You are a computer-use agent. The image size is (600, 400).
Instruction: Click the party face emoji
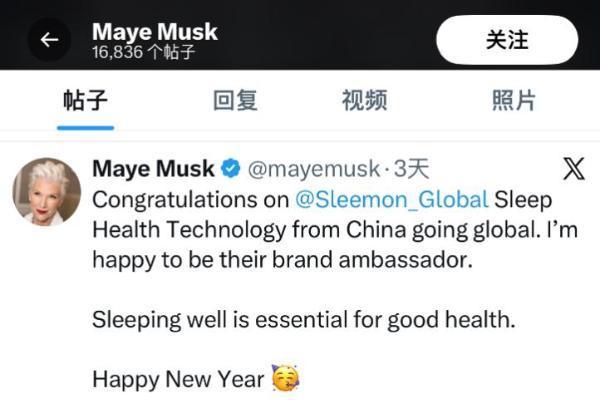tap(285, 378)
